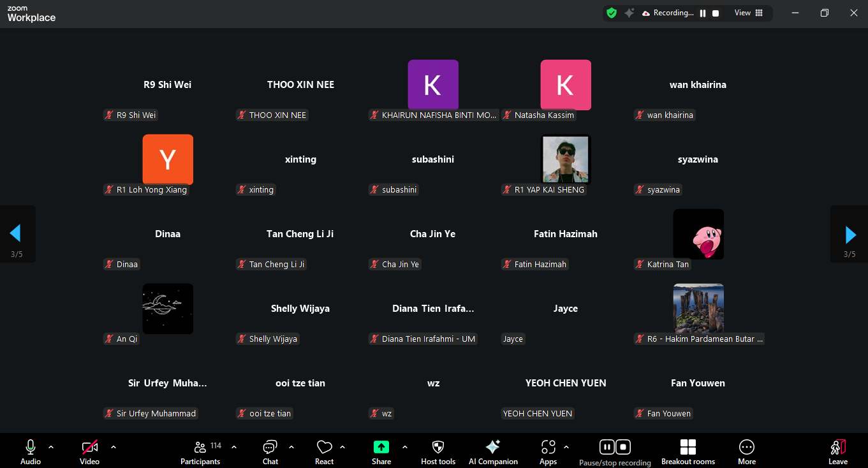The height and width of the screenshot is (468, 868).
Task: Open the More options menu
Action: (746, 451)
